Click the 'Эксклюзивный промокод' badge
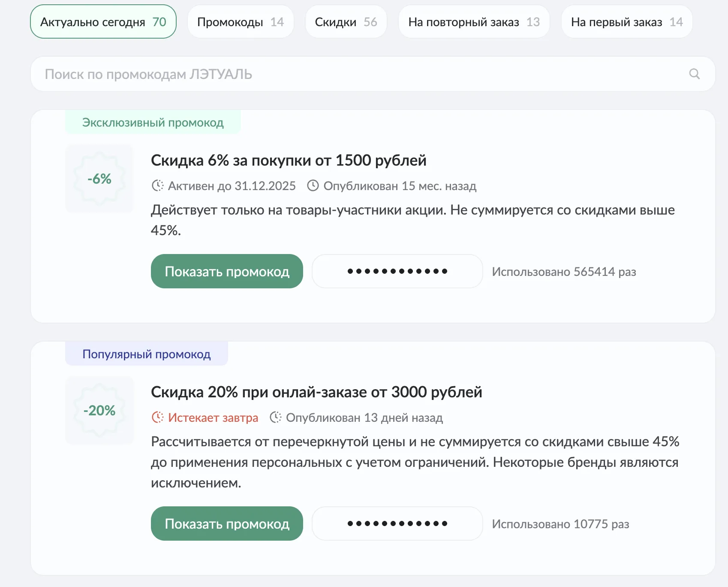The height and width of the screenshot is (587, 728). click(x=153, y=123)
